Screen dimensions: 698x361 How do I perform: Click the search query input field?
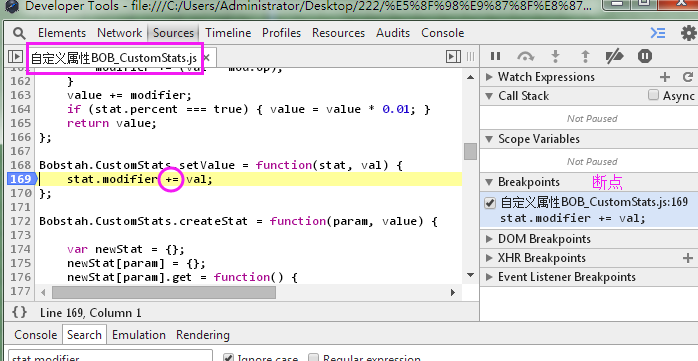pos(110,356)
